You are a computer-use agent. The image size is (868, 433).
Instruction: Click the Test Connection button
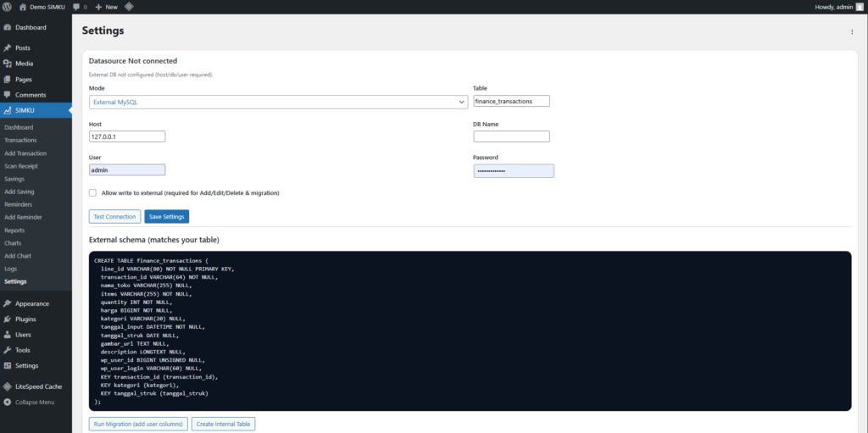click(x=114, y=217)
